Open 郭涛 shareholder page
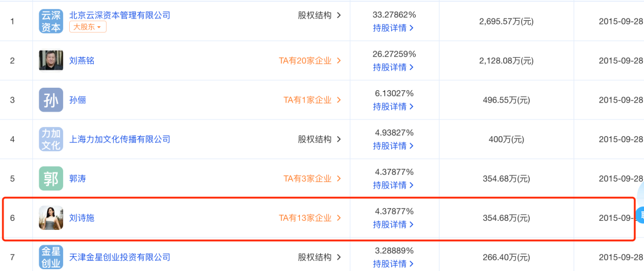The image size is (644, 271). (78, 179)
